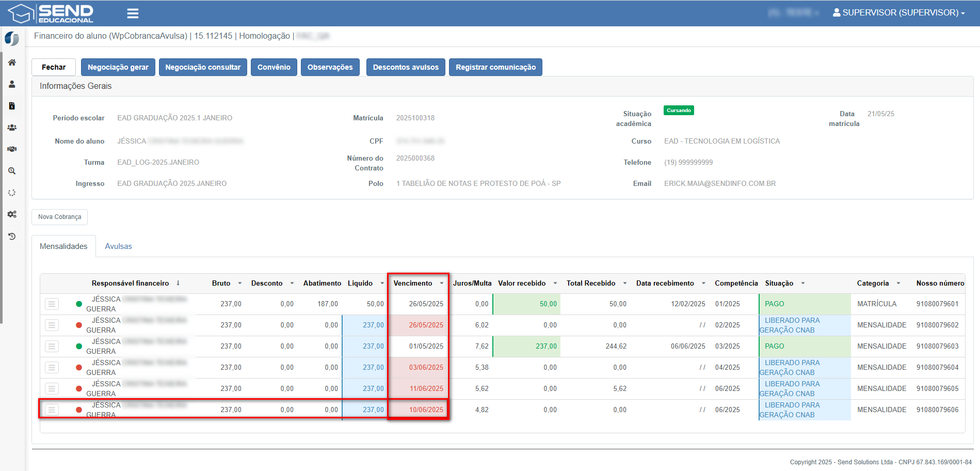Screen dimensions: 980x471
Task: Click green status dot in row 91080079603
Action: point(79,347)
